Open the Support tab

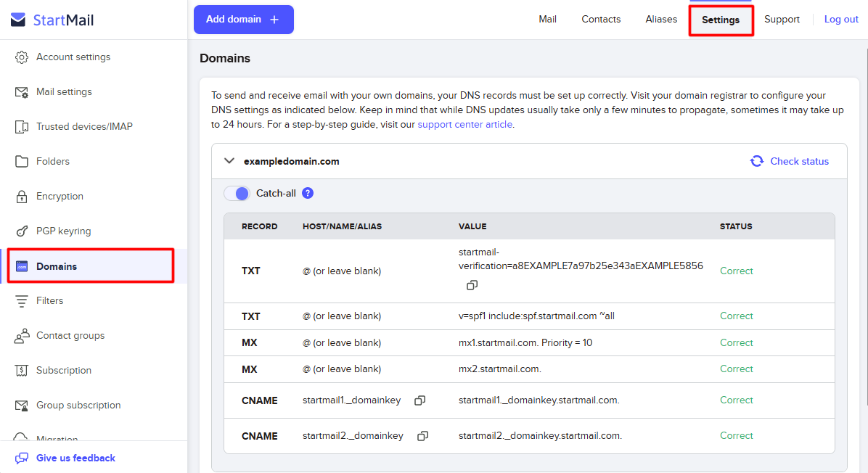pos(782,20)
